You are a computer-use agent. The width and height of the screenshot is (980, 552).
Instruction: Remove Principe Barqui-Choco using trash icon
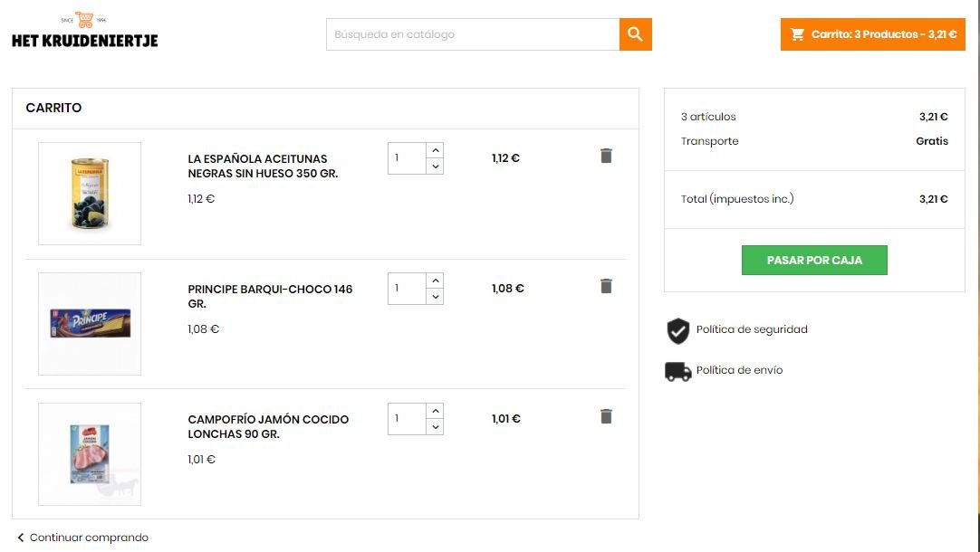[606, 286]
